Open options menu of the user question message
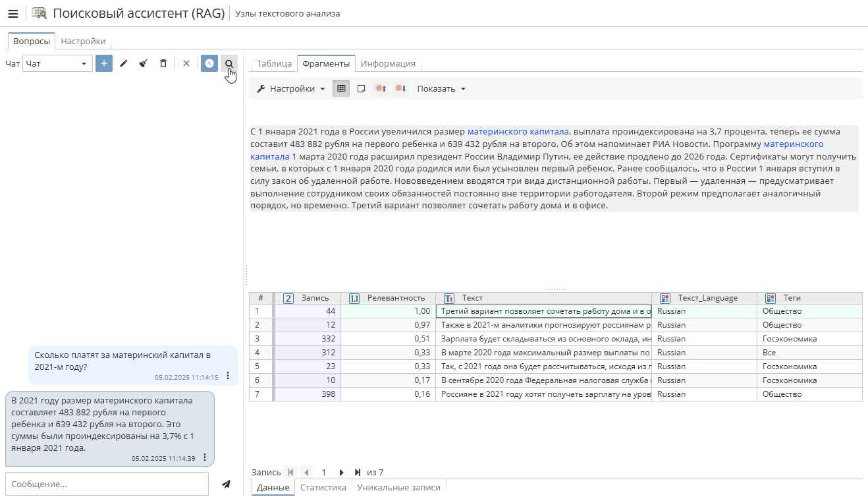Image resolution: width=868 pixels, height=501 pixels. click(228, 375)
